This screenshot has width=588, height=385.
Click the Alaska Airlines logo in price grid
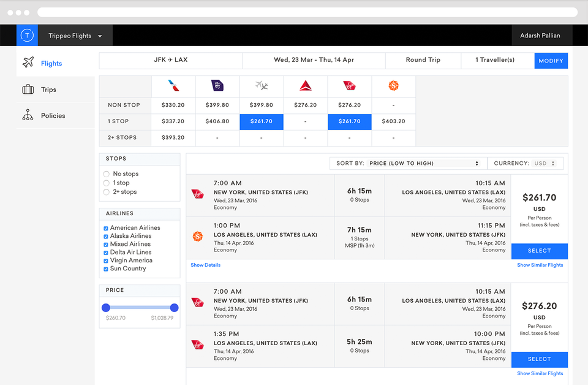(217, 86)
